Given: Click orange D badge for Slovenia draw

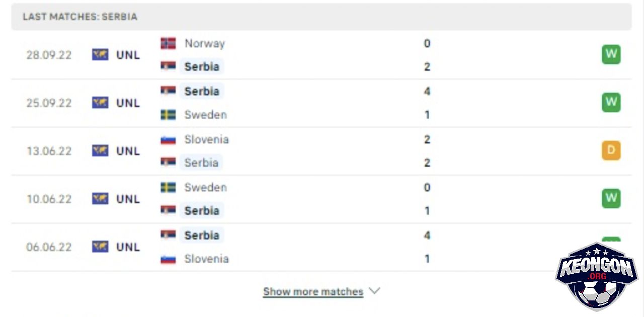Looking at the screenshot, I should tap(611, 150).
